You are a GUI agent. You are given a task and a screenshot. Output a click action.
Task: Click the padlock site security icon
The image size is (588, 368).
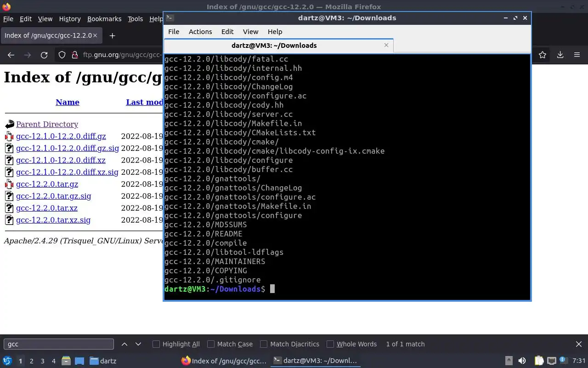pos(74,55)
